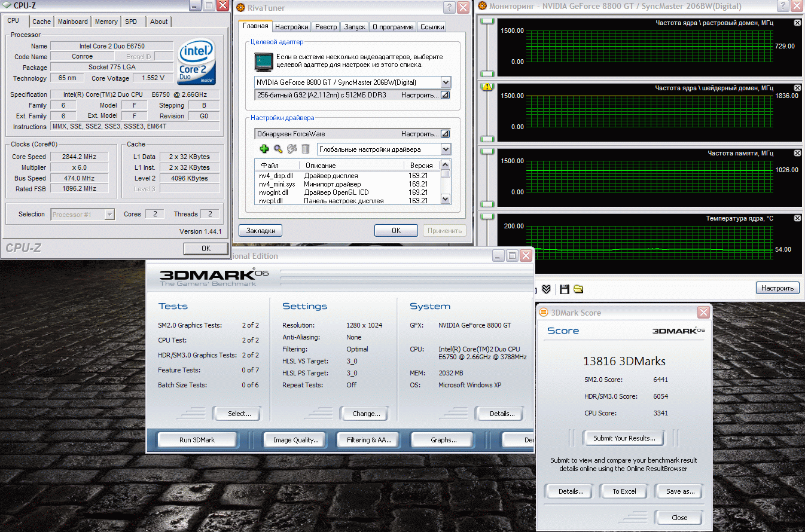
Task: Click the Intel Core 2 Duo logo in CPU-Z
Action: coord(197,62)
